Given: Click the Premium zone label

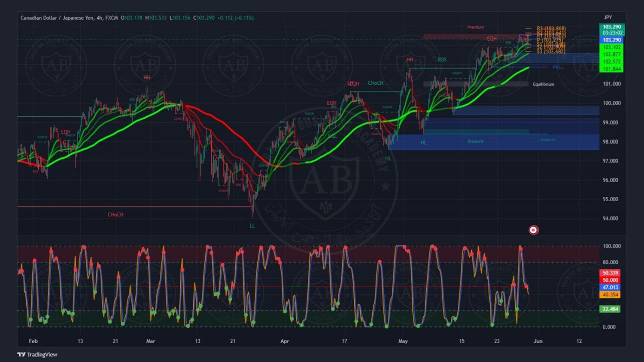Looking at the screenshot, I should [475, 27].
